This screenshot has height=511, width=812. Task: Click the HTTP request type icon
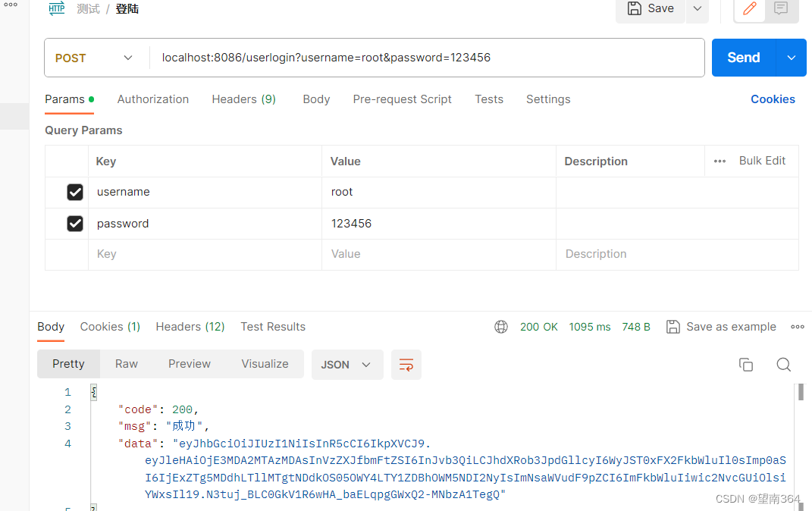[x=56, y=8]
